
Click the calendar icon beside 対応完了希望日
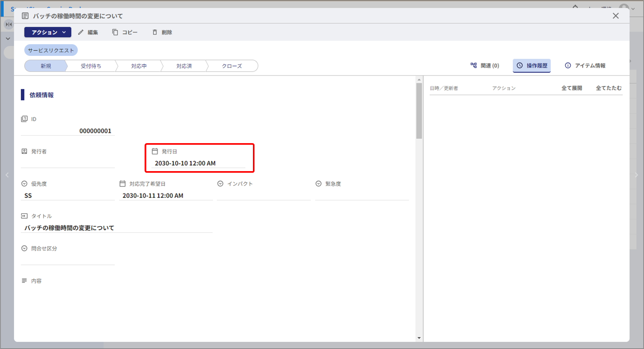(x=122, y=184)
